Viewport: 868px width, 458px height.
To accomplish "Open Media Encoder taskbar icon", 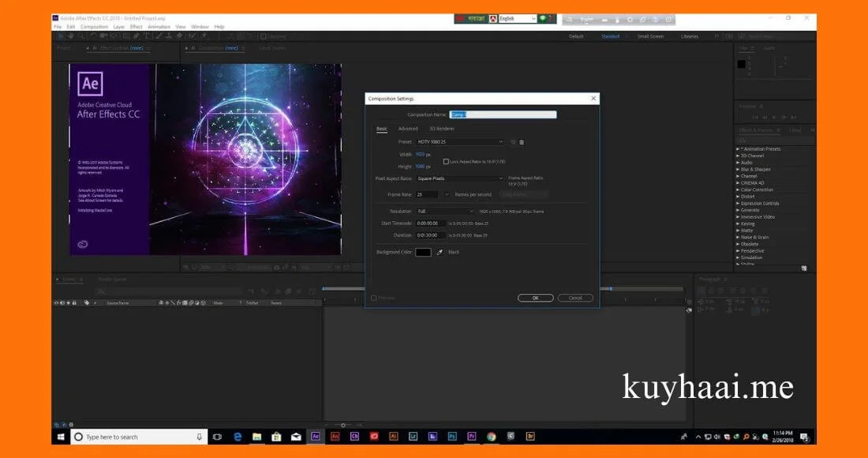I will 432,437.
